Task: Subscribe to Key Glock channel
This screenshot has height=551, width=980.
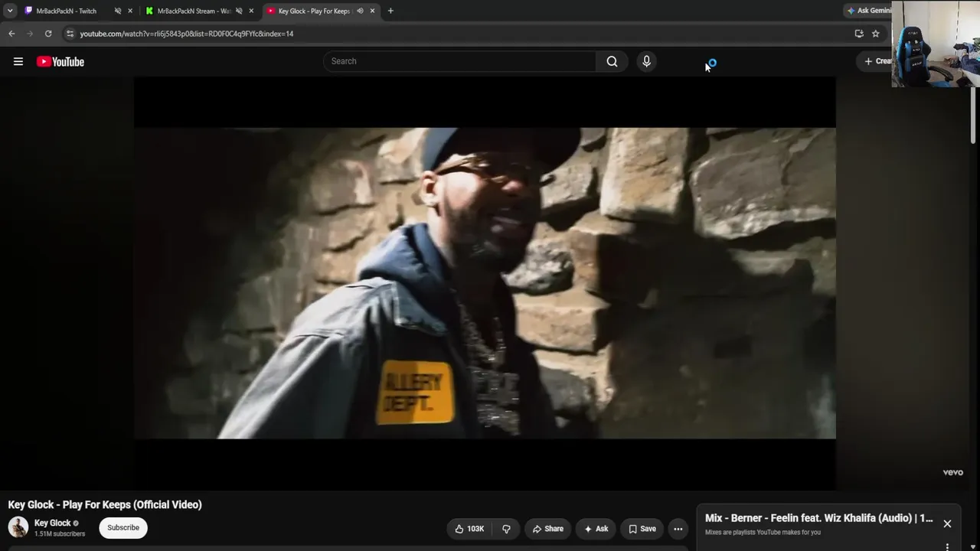Action: point(123,528)
